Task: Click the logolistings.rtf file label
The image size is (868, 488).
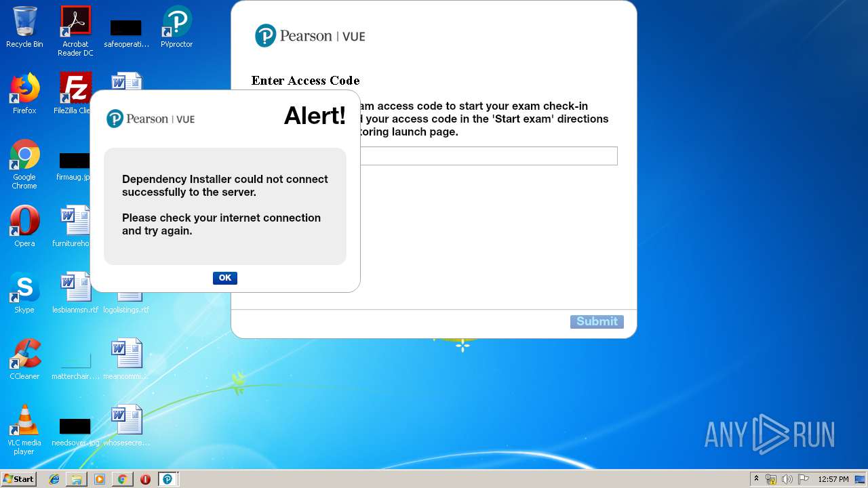Action: coord(126,310)
